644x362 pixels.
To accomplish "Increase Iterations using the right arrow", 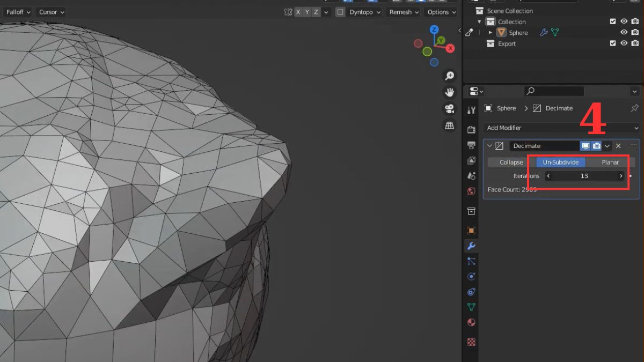I will coord(621,176).
